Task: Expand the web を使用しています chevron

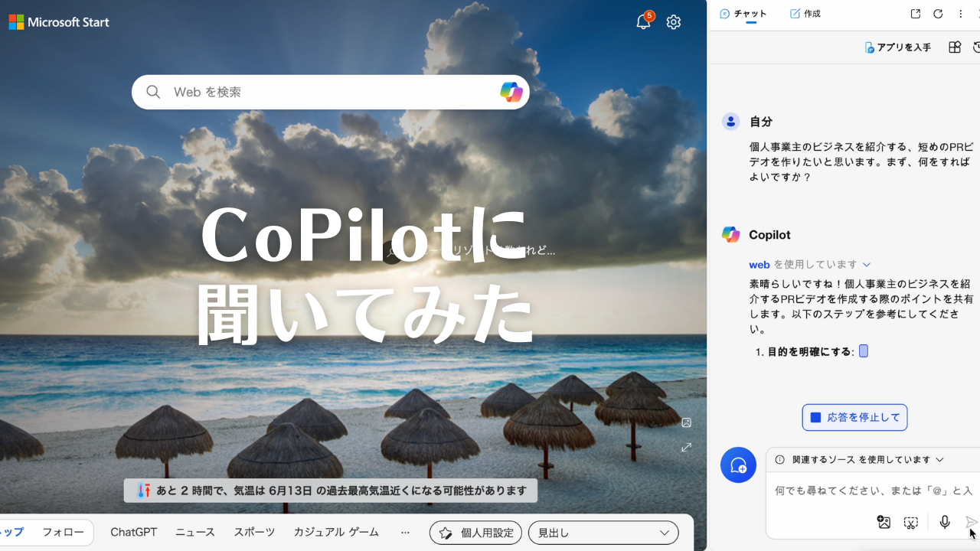Action: 867,265
